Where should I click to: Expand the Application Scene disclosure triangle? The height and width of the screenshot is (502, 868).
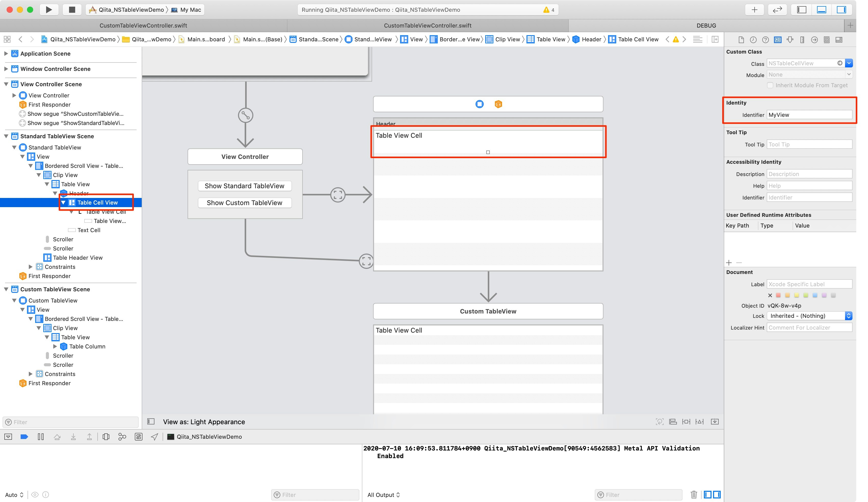click(x=6, y=54)
